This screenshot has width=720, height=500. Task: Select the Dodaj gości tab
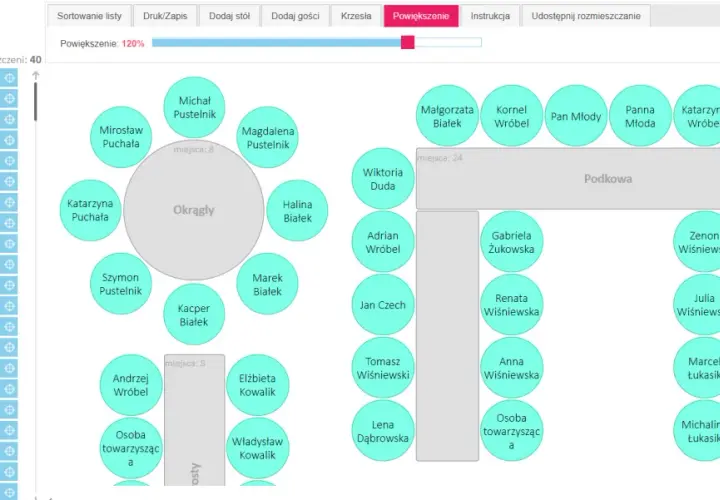(x=295, y=16)
